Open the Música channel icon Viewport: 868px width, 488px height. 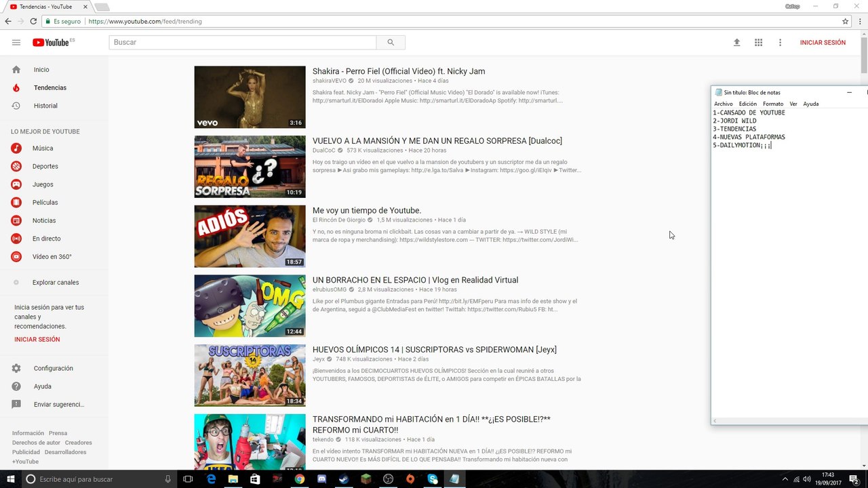pyautogui.click(x=16, y=148)
